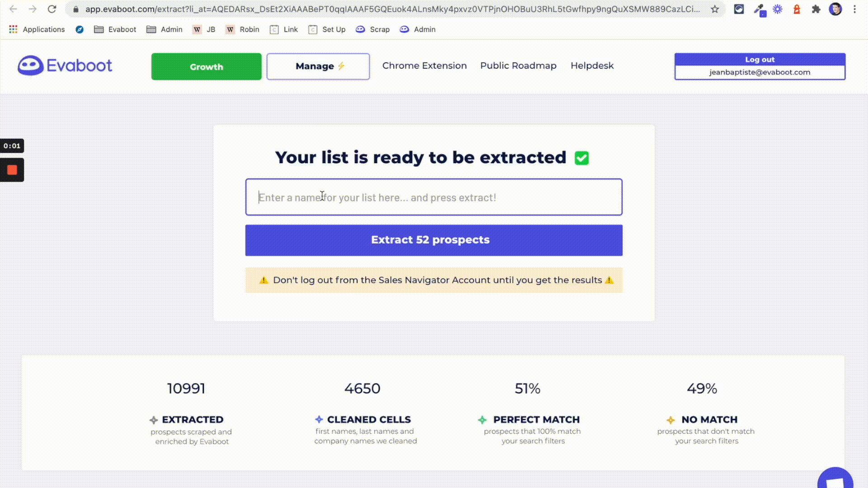
Task: Click the Sales Navigator warning banner
Action: point(434,280)
